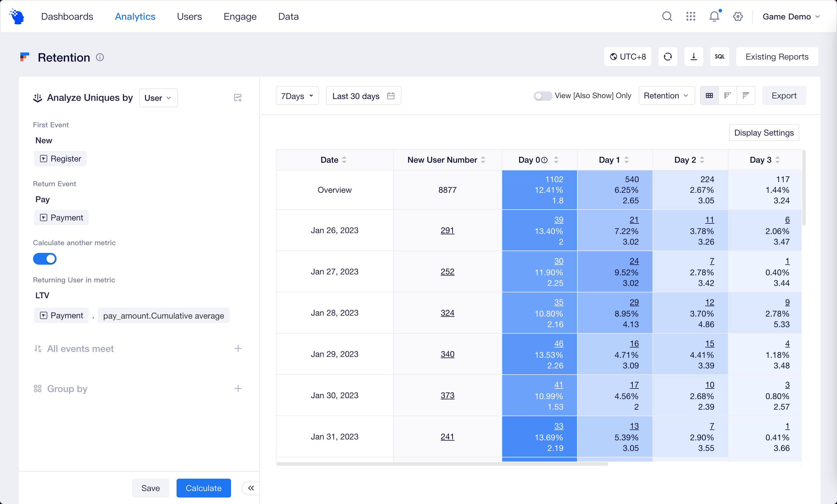Add a Group by with plus icon
837x504 pixels.
[238, 388]
